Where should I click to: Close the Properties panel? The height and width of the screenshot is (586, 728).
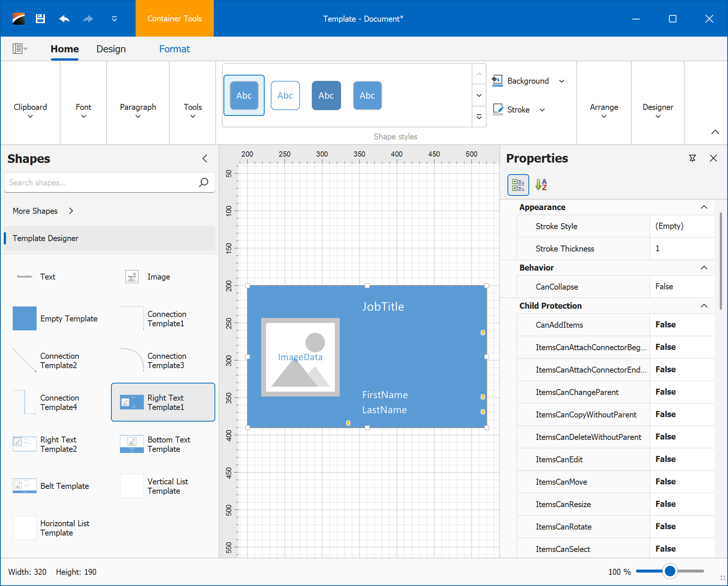[713, 158]
